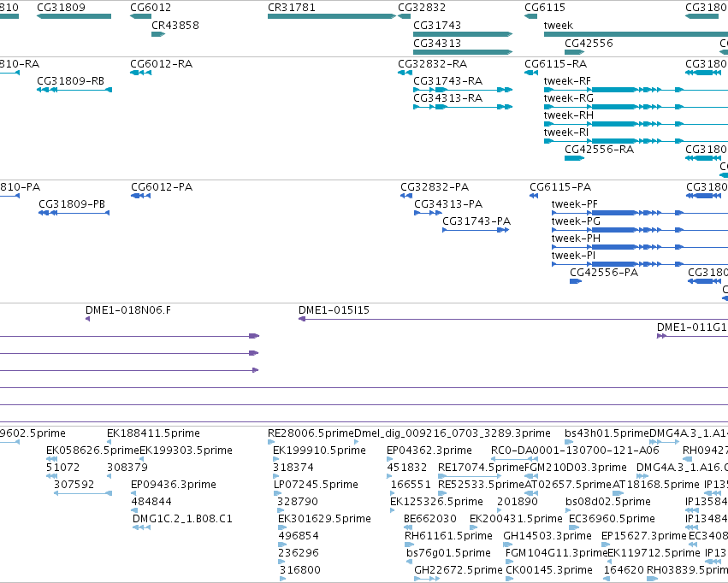Click the EP15627.3prime EST label
728x583 pixels.
coord(643,536)
